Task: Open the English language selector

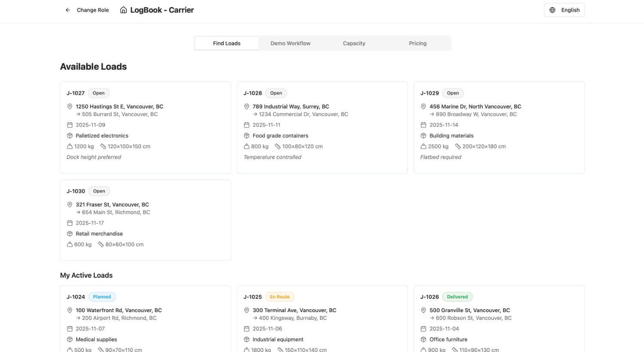Action: pos(564,10)
